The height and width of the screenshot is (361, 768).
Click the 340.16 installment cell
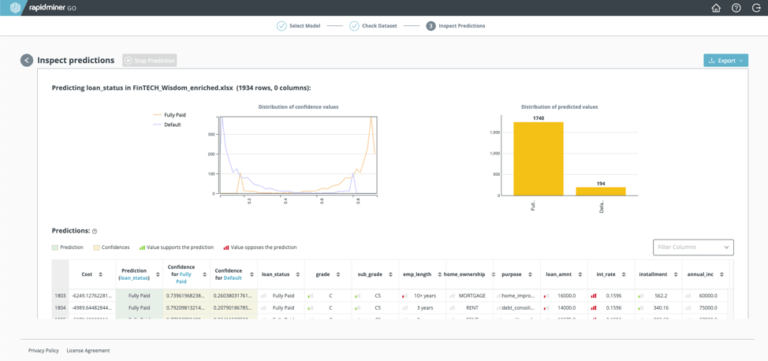tap(659, 308)
